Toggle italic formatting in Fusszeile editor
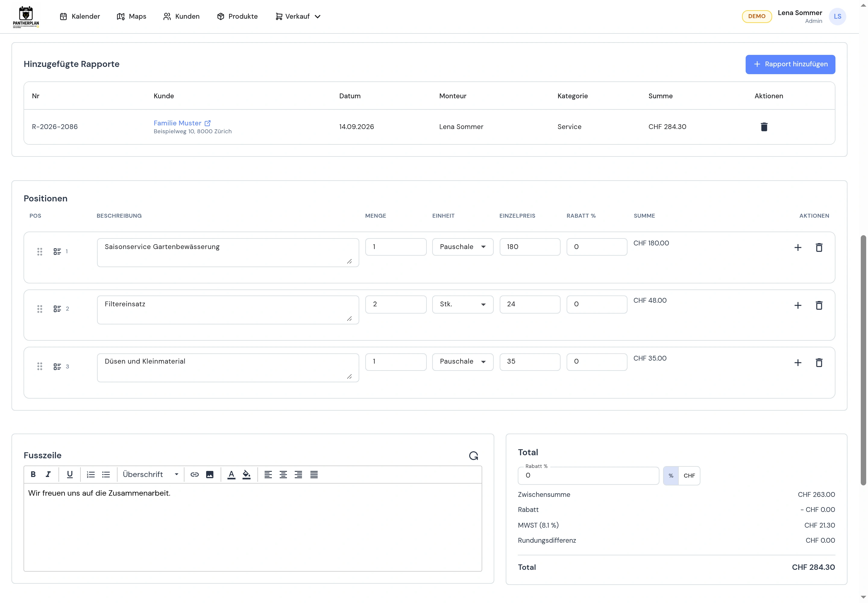868x603 pixels. pyautogui.click(x=48, y=475)
